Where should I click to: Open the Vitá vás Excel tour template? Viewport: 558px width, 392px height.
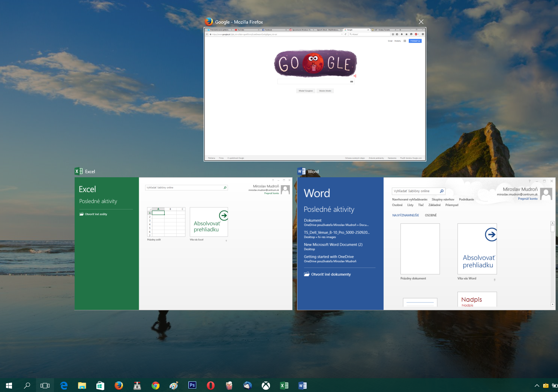(x=209, y=221)
